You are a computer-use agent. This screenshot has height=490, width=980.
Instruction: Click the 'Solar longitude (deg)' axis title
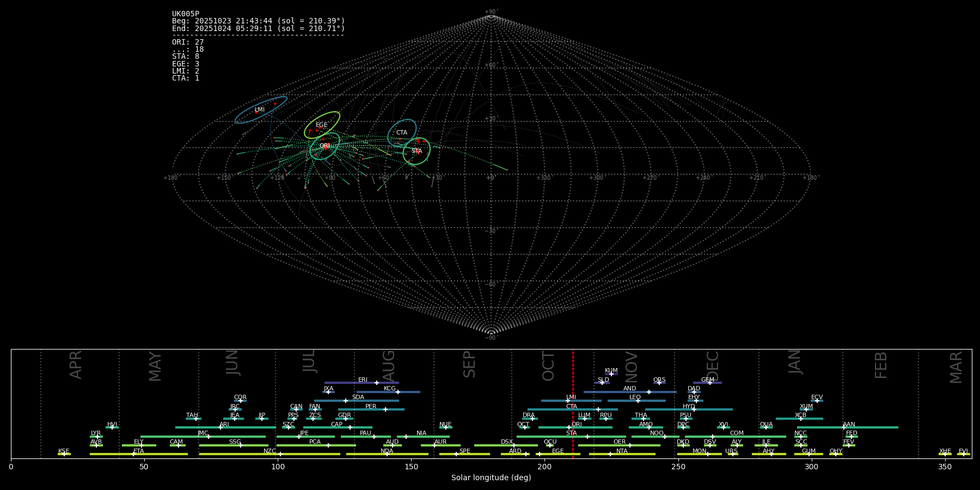(491, 478)
